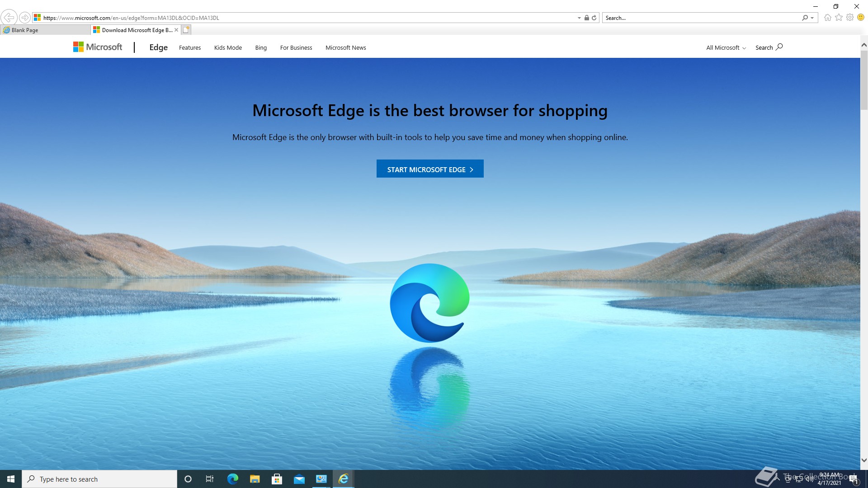This screenshot has height=488, width=868.
Task: Open the Windows Start menu
Action: [11, 479]
